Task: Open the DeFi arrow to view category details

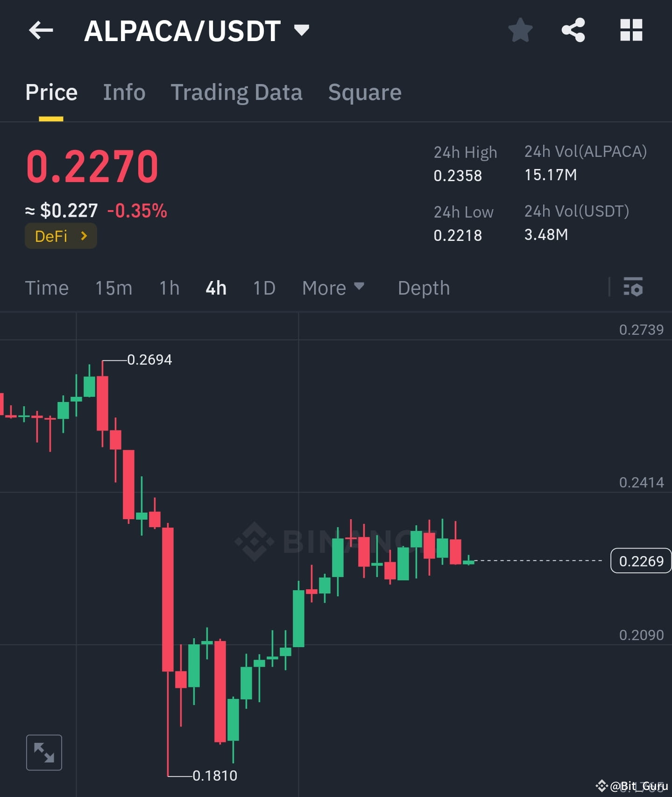Action: [x=84, y=236]
